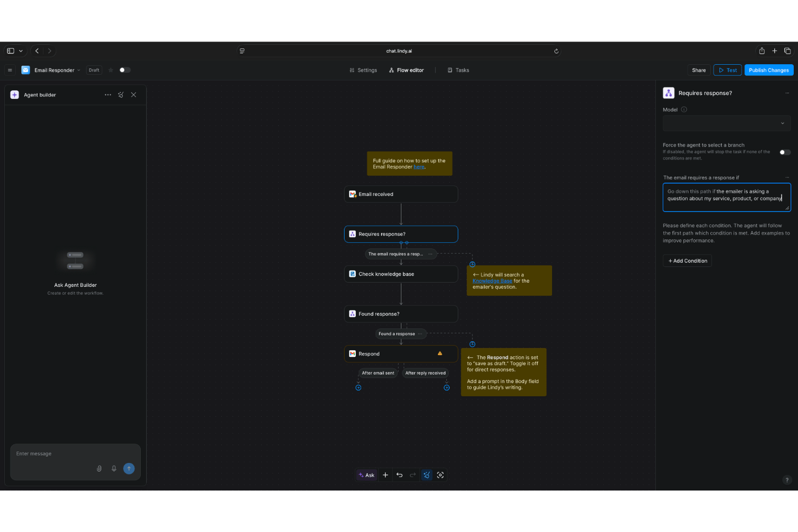The width and height of the screenshot is (798, 532).
Task: Add a new node with plus
Action: [x=386, y=475]
